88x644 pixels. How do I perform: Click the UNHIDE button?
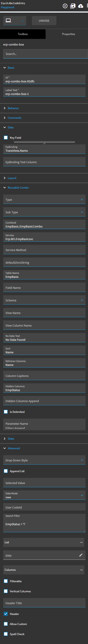(x=44, y=21)
